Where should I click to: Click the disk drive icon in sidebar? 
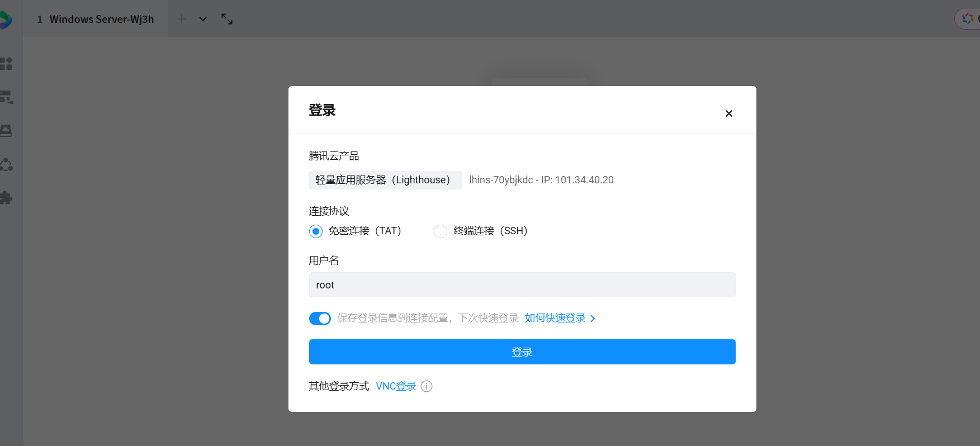pos(6,131)
